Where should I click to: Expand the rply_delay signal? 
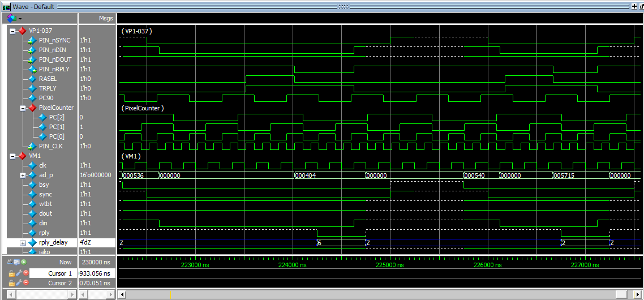point(23,243)
